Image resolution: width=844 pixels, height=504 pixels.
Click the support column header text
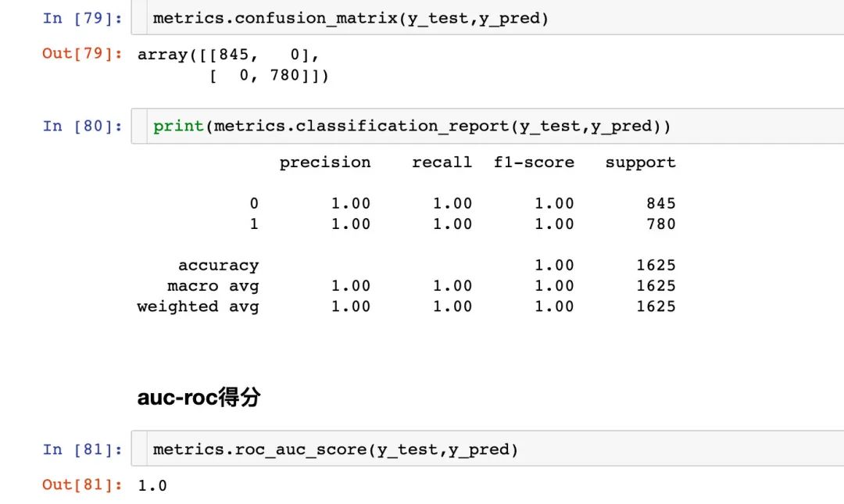point(641,163)
